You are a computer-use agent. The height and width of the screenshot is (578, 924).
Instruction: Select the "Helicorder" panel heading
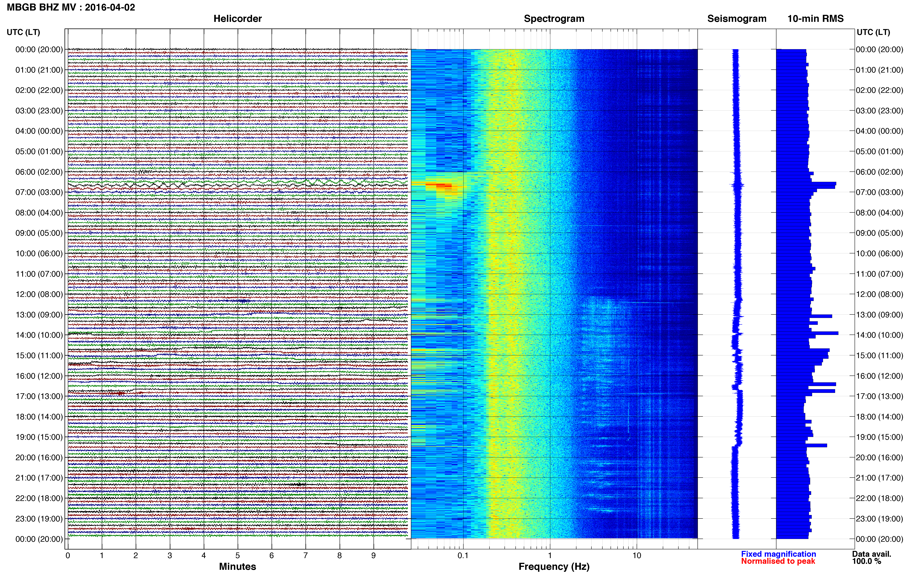pos(238,19)
